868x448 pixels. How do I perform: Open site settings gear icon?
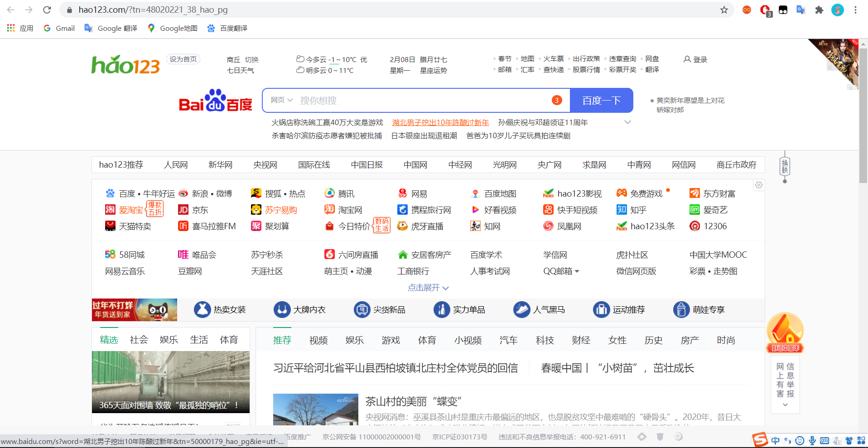click(x=759, y=185)
